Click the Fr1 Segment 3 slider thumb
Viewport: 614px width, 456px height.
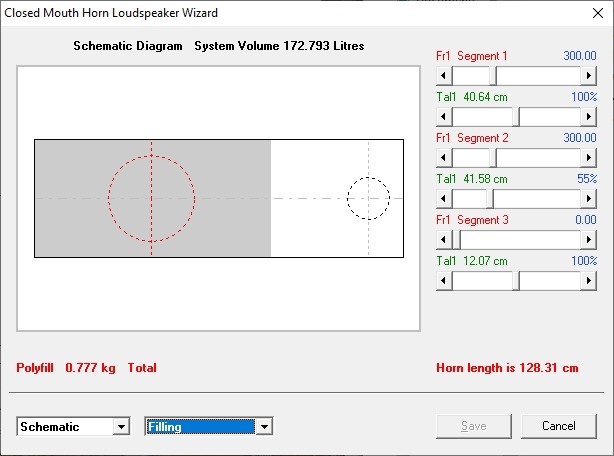[x=456, y=240]
